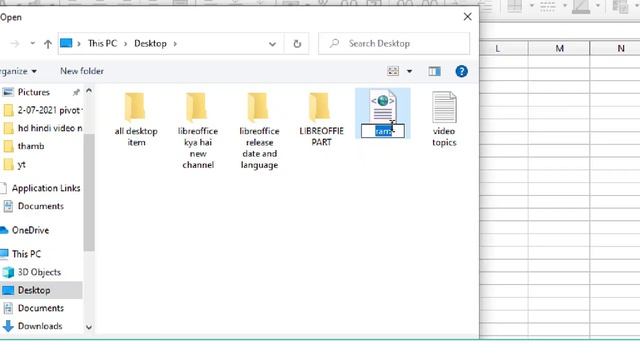This screenshot has width=640, height=360.
Task: Open the Organize menu
Action: pyautogui.click(x=18, y=71)
